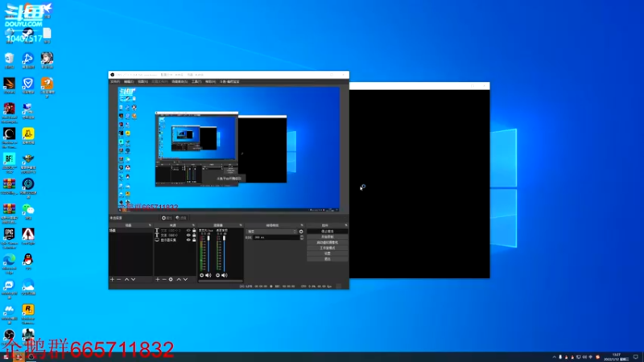This screenshot has height=362, width=644.
Task: Open OBS 设置 settings button
Action: [x=328, y=253]
